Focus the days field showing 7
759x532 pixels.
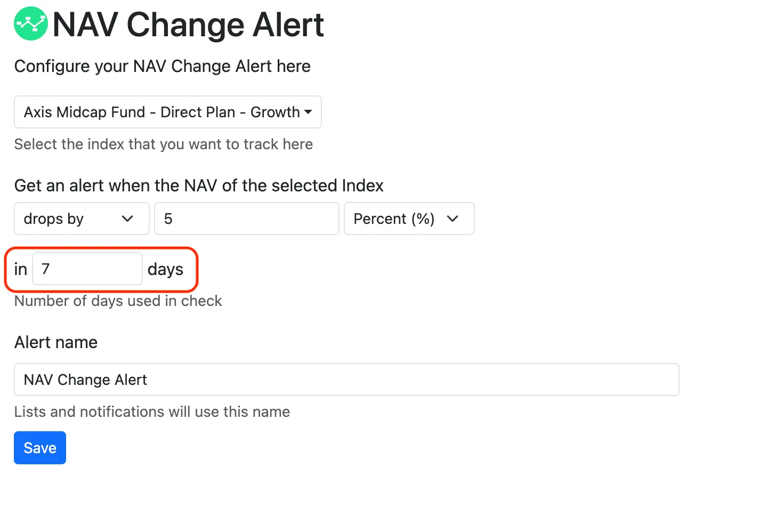pyautogui.click(x=87, y=269)
